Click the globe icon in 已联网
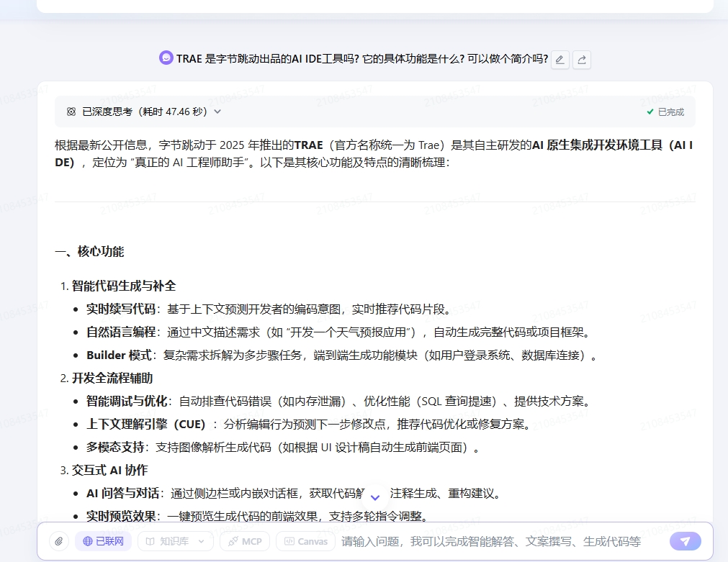Screen dimensions: 728x562 click(87, 541)
